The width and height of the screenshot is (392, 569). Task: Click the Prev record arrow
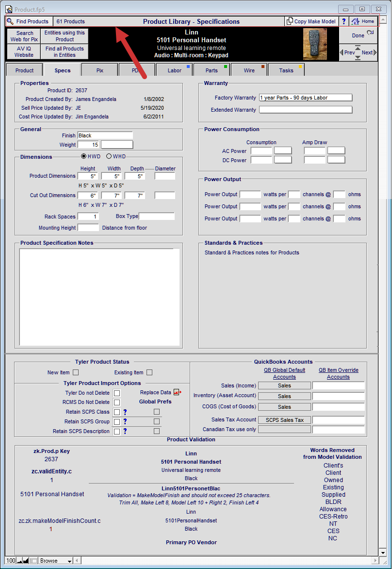341,52
